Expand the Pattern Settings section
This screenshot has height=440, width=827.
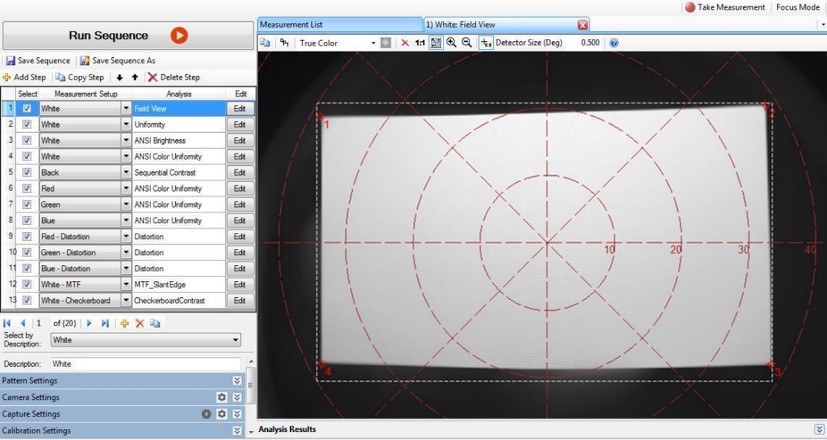click(237, 381)
